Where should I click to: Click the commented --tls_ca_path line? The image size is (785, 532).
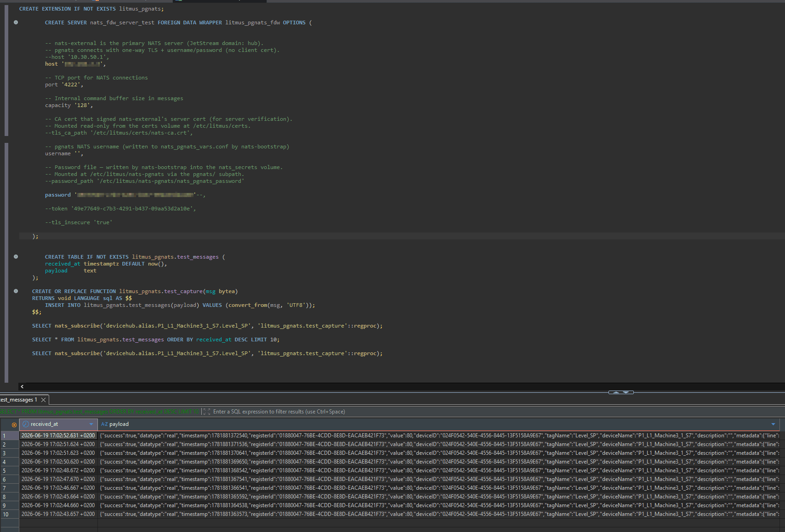(x=119, y=133)
